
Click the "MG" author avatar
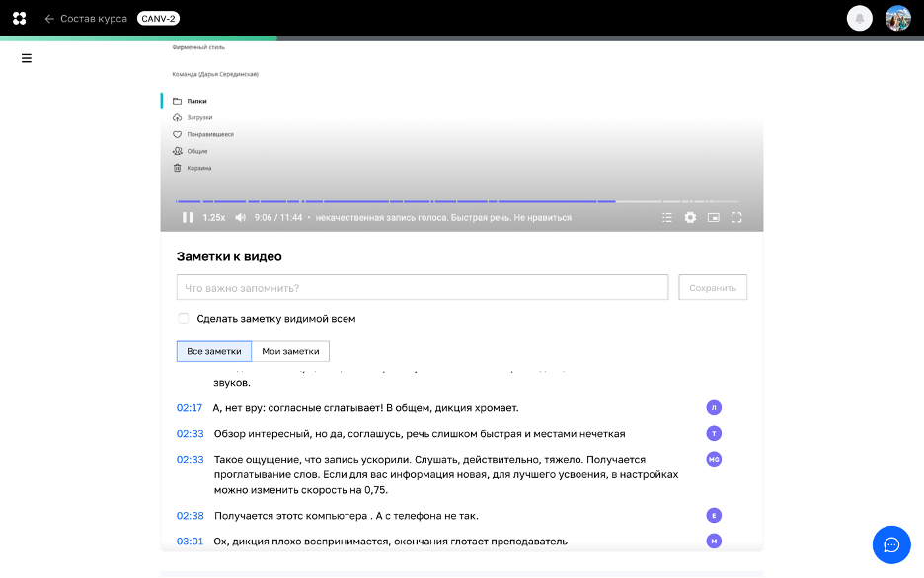(714, 459)
